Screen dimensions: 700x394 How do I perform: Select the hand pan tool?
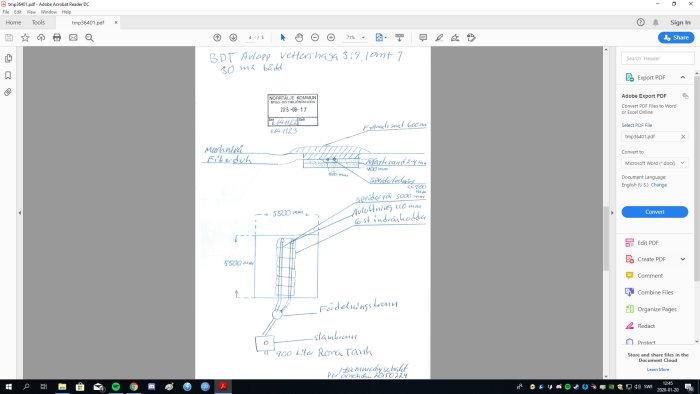[299, 37]
